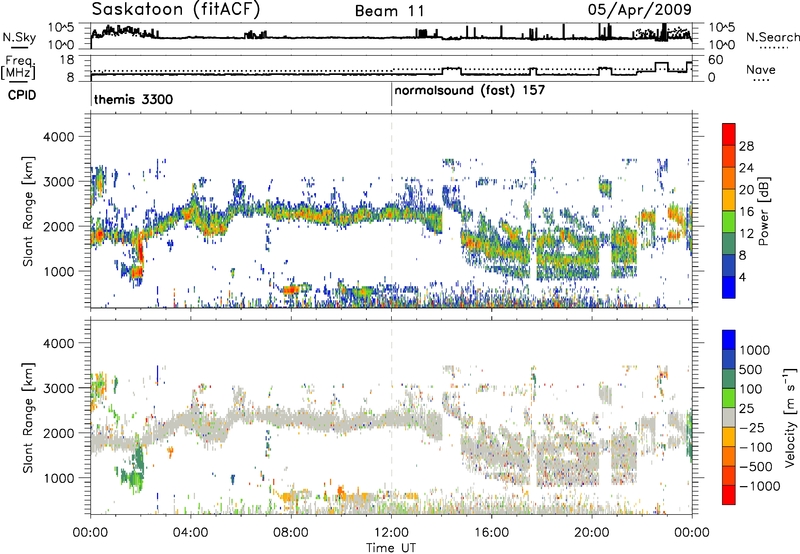Click the 3000 tick on velocity panel axis
This screenshot has height=554, width=800.
(58, 388)
